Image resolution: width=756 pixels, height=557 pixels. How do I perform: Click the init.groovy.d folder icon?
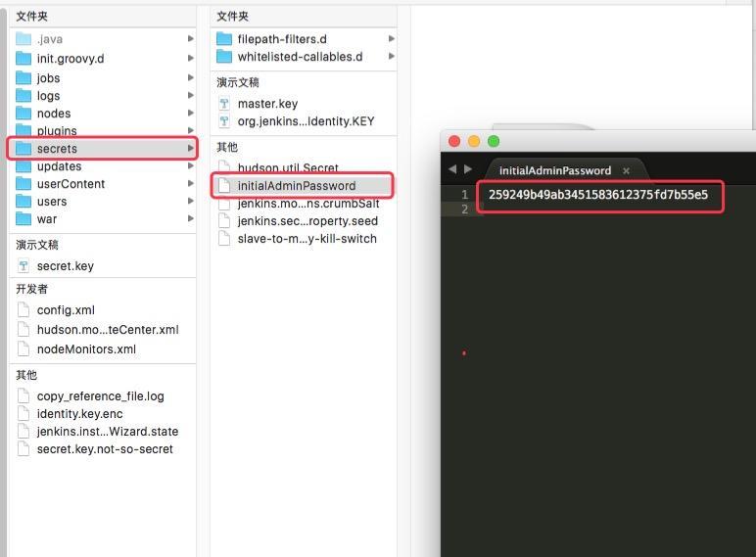(x=24, y=59)
